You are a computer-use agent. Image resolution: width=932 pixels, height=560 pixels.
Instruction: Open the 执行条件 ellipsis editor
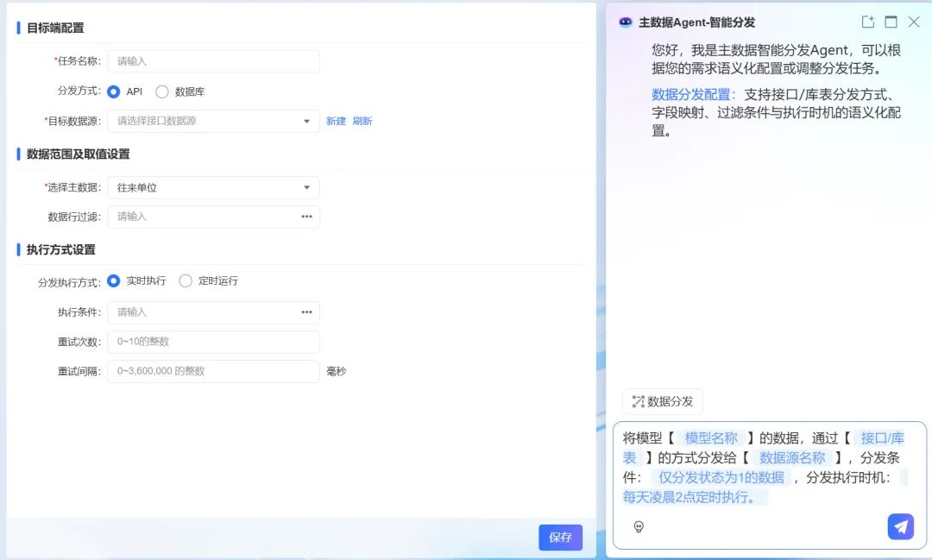(x=306, y=312)
